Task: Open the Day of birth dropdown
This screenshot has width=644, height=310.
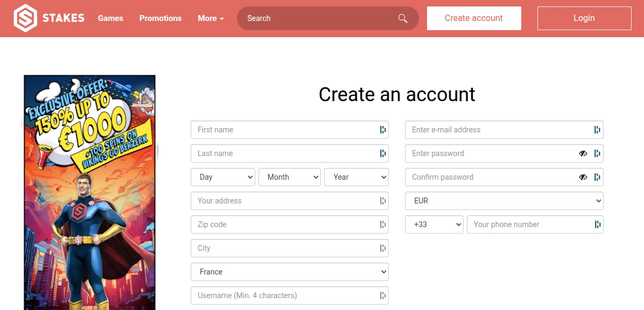Action: click(223, 177)
